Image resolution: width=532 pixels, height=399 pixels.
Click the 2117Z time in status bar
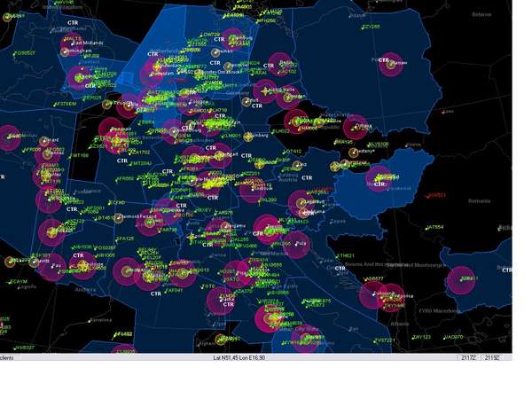[468, 357]
